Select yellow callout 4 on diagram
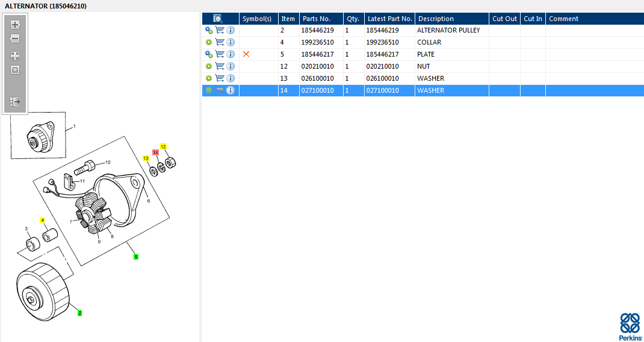 point(42,220)
